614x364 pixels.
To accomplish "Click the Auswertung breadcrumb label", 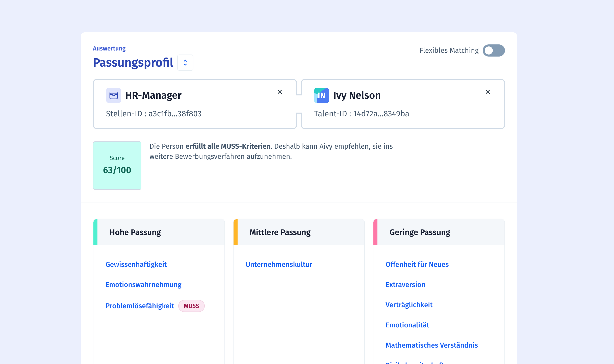I will (109, 48).
